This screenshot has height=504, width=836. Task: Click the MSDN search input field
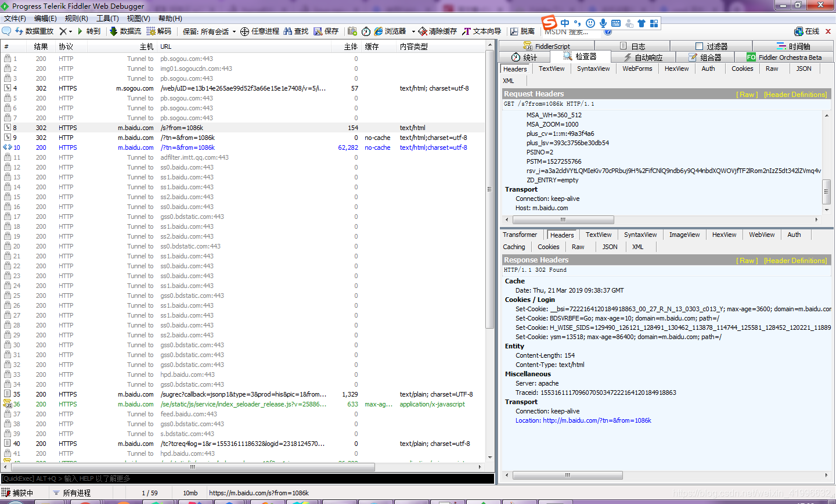point(572,32)
